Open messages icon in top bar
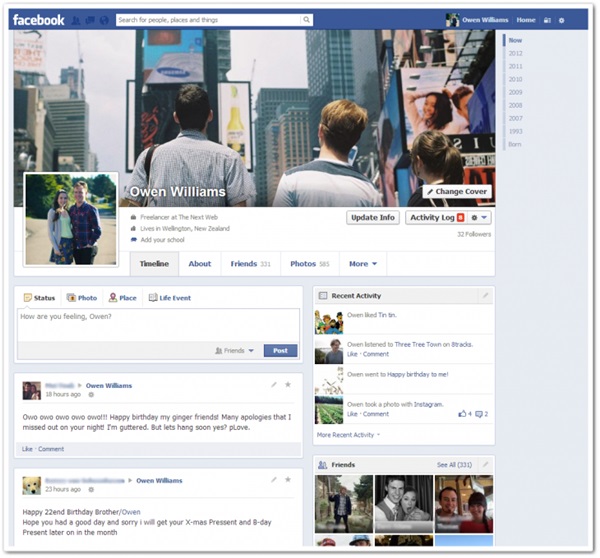 [x=90, y=20]
